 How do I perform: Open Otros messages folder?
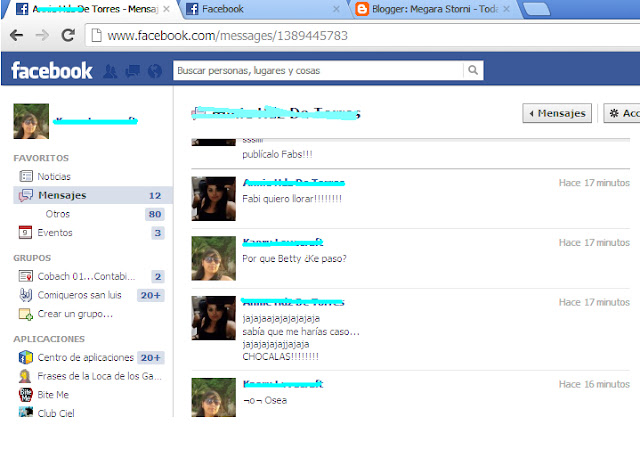click(58, 214)
